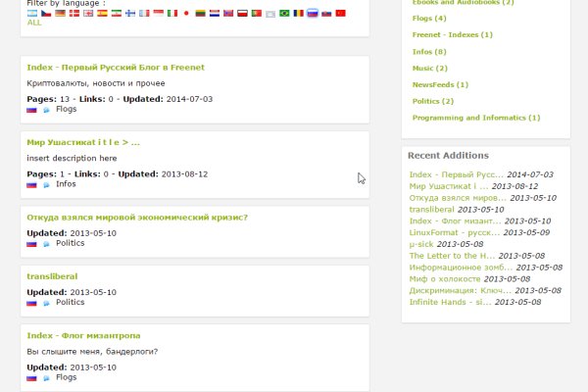
Task: Select Freenet - Indexes (1) category
Action: click(x=453, y=35)
